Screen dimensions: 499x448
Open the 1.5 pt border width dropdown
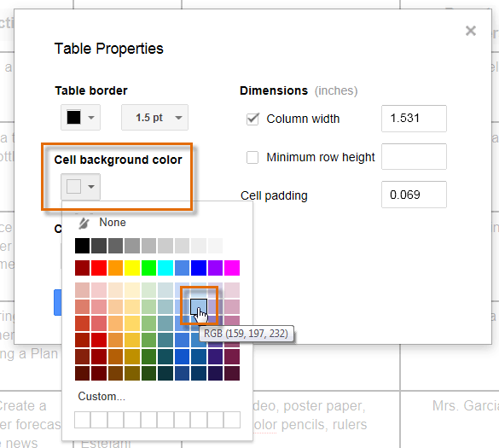[x=154, y=118]
